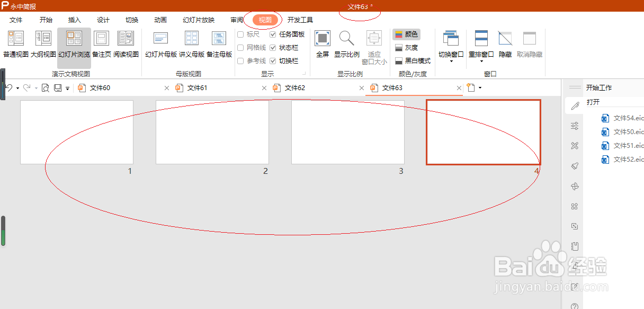The image size is (644, 309).
Task: Select 备注页 notes page view
Action: click(101, 45)
